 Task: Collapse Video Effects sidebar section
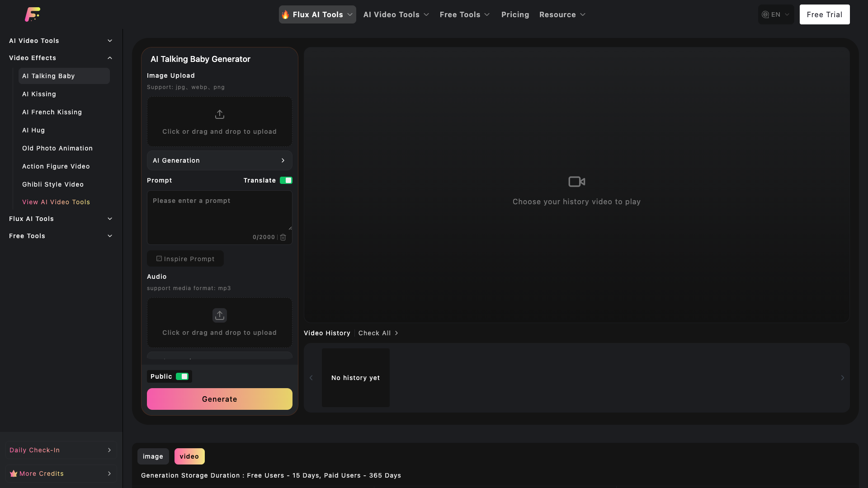point(61,58)
